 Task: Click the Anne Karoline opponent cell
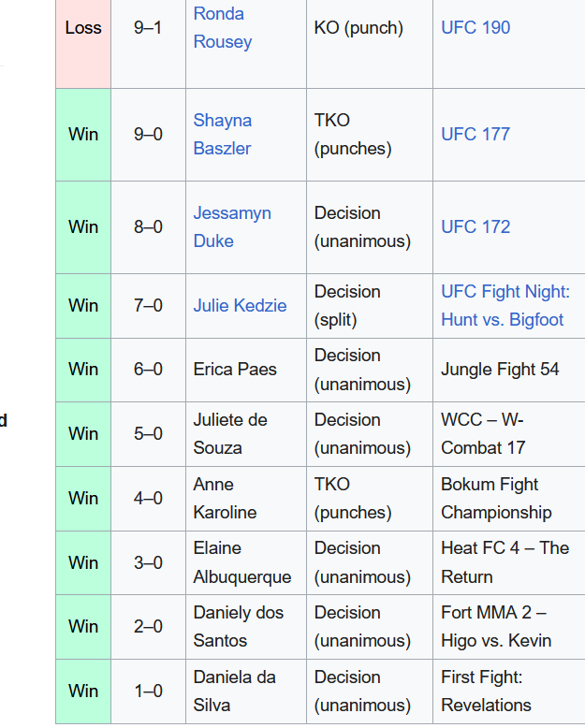click(x=246, y=499)
